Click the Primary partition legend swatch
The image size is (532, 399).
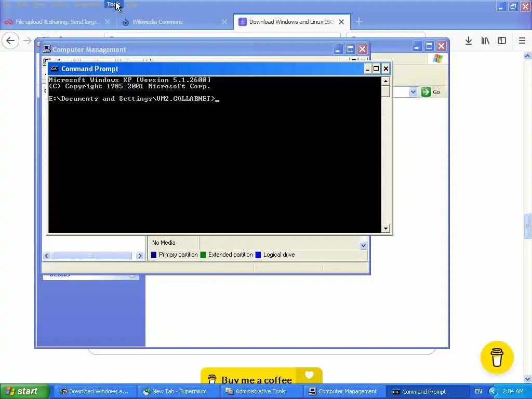[x=154, y=255]
